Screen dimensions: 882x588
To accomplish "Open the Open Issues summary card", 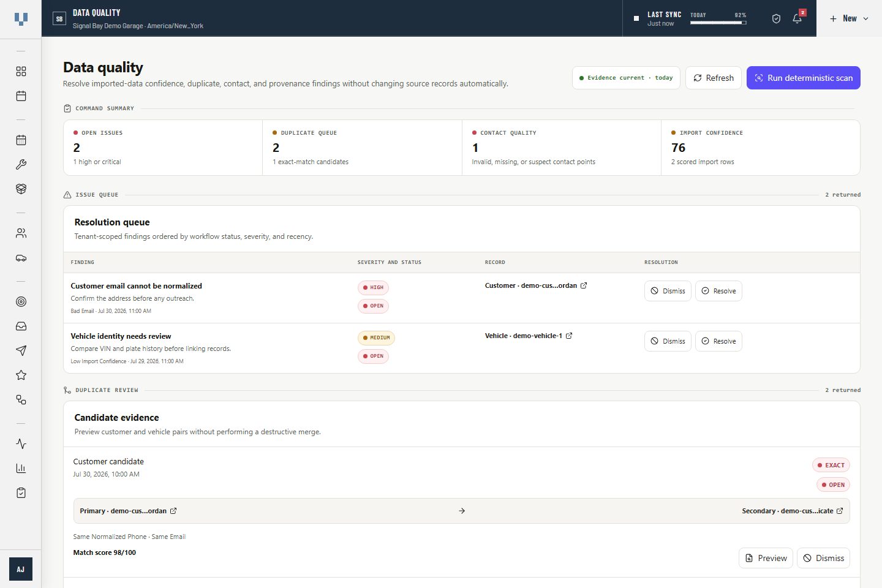I will [163, 148].
